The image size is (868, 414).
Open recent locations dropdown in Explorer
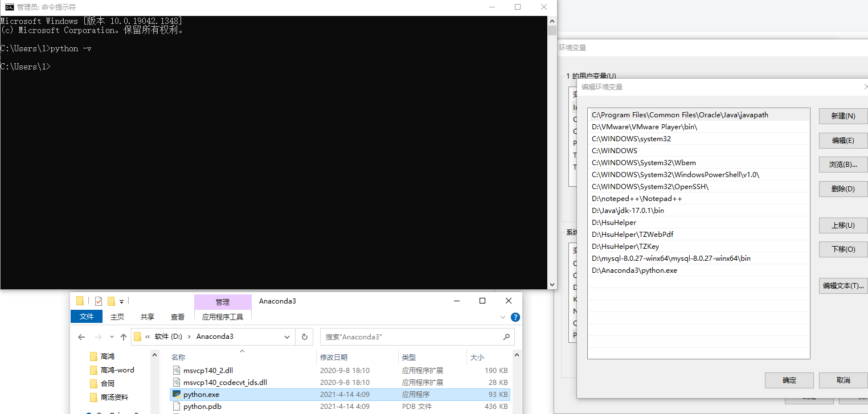[x=112, y=337]
